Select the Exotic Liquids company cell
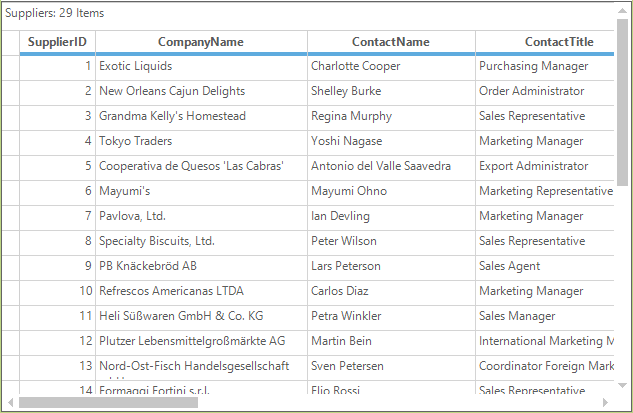 (x=201, y=68)
